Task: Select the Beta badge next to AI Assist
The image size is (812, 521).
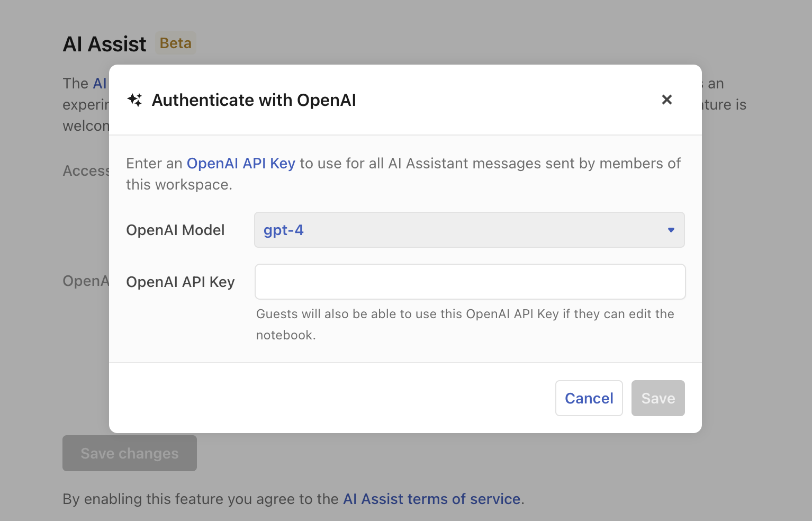Action: [x=175, y=43]
